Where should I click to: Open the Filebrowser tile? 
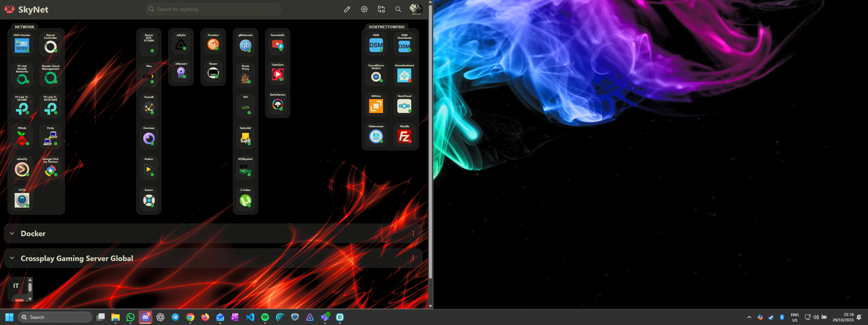(x=376, y=135)
